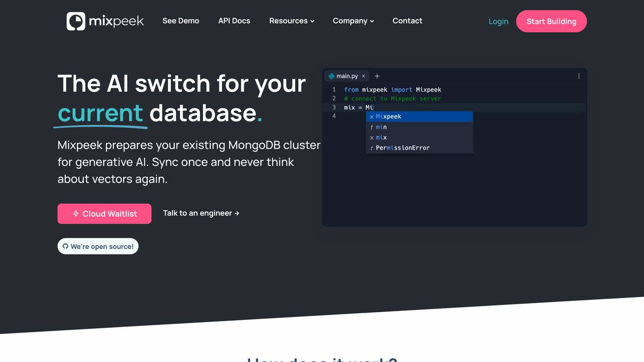
Task: Open the editor three-dot options menu
Action: pos(579,76)
